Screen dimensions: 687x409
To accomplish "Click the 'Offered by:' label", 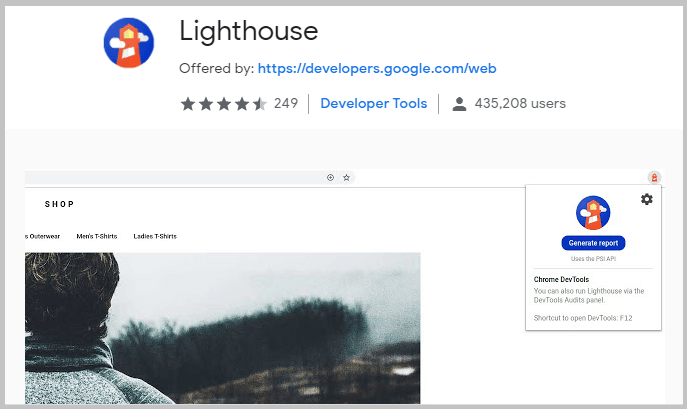I will click(216, 68).
